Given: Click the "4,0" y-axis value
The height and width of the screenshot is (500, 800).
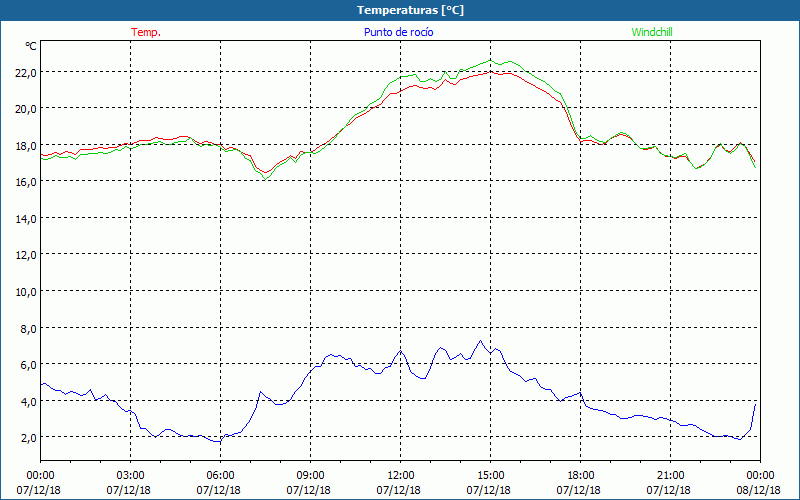Looking at the screenshot, I should 28,401.
